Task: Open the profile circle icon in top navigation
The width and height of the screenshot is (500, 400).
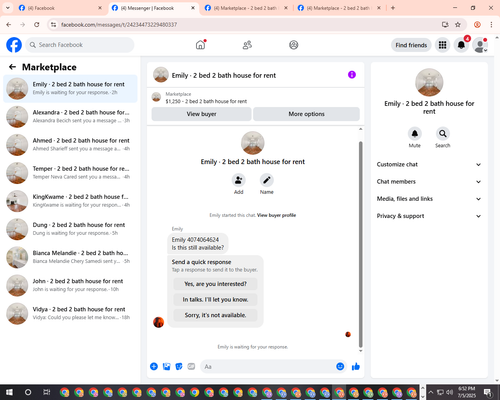Action: 294,45
